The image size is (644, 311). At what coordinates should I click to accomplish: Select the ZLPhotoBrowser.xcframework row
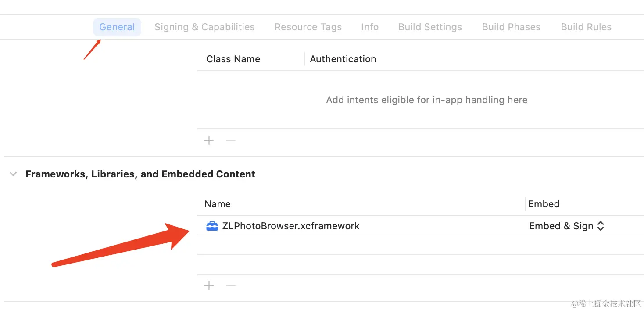pos(421,226)
